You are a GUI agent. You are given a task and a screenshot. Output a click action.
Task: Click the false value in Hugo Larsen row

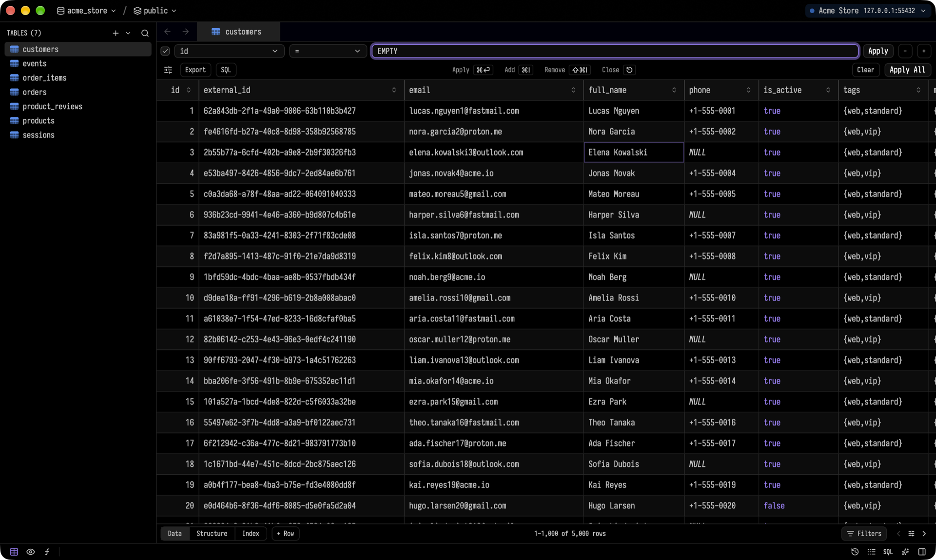[x=774, y=506]
